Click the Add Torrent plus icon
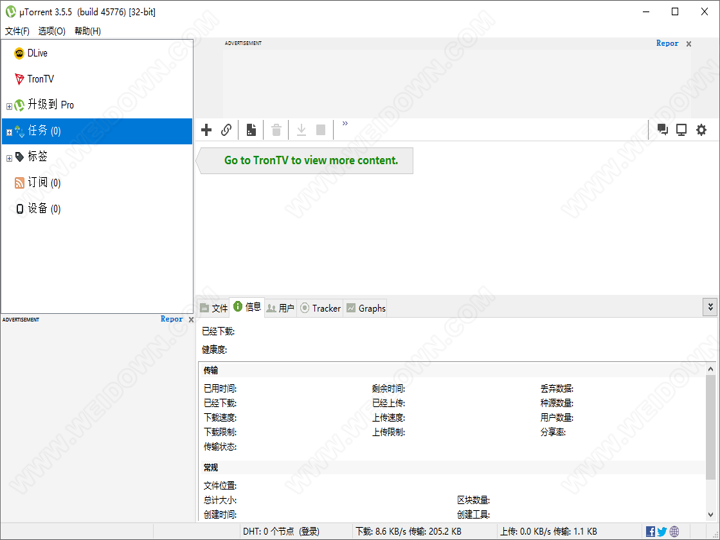This screenshot has height=540, width=720. pyautogui.click(x=206, y=130)
